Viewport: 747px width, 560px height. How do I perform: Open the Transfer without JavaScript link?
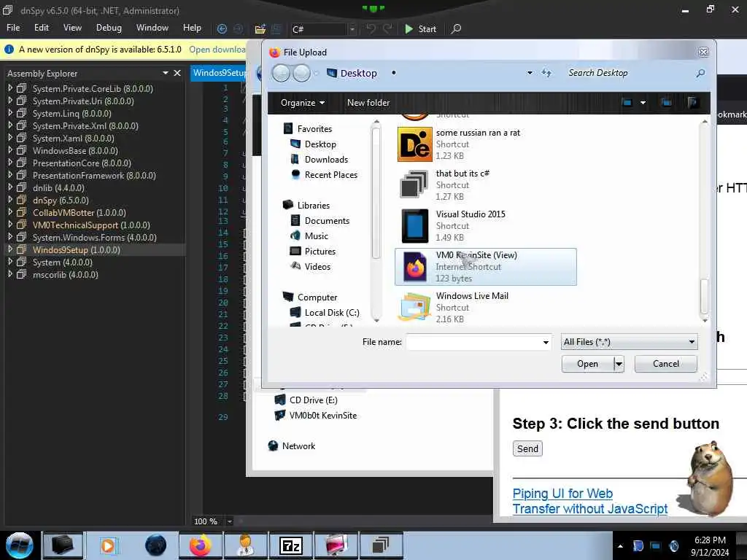pos(589,508)
